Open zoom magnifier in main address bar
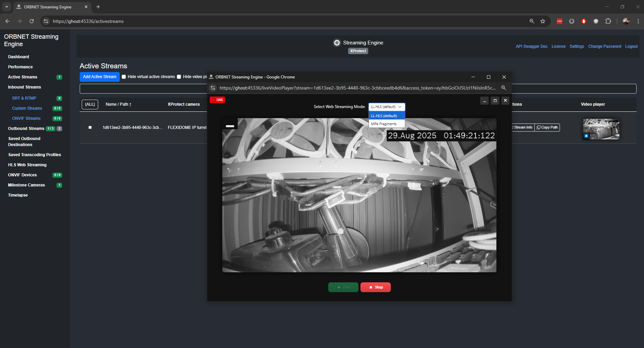Image resolution: width=644 pixels, height=348 pixels. (532, 21)
